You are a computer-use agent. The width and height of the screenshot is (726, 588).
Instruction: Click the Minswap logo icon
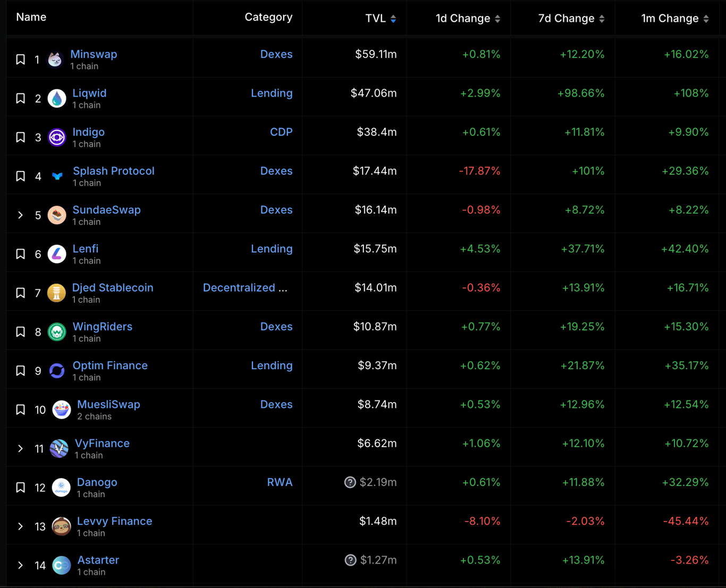tap(55, 59)
